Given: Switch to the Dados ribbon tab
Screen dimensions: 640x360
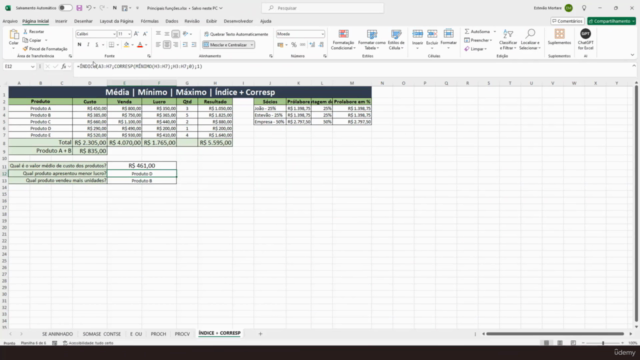Looking at the screenshot, I should 172,21.
